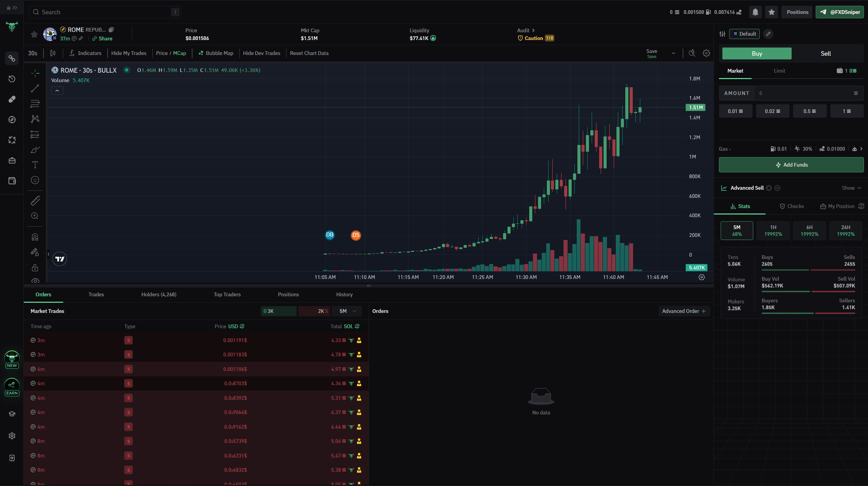Collapse the chart legend arrow
The width and height of the screenshot is (868, 486).
[57, 91]
